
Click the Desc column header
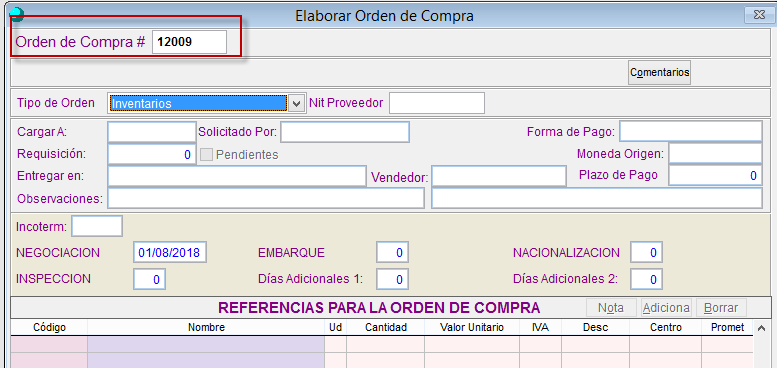click(596, 327)
